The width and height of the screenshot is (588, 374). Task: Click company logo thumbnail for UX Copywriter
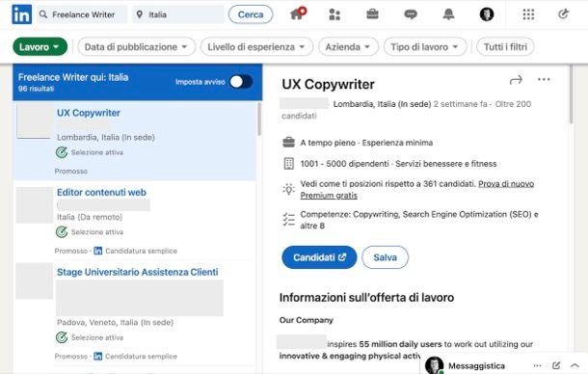tap(34, 121)
